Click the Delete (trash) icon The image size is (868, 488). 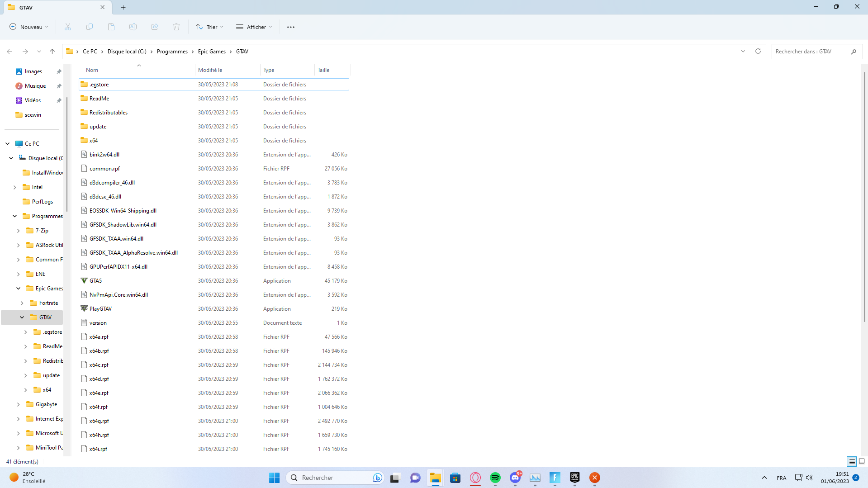tap(176, 27)
